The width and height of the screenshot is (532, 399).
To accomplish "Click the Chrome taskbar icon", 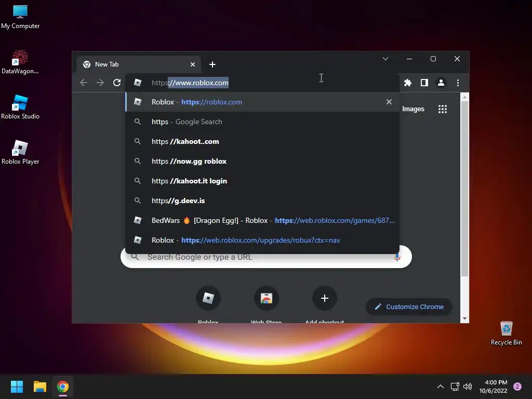I will click(x=63, y=387).
